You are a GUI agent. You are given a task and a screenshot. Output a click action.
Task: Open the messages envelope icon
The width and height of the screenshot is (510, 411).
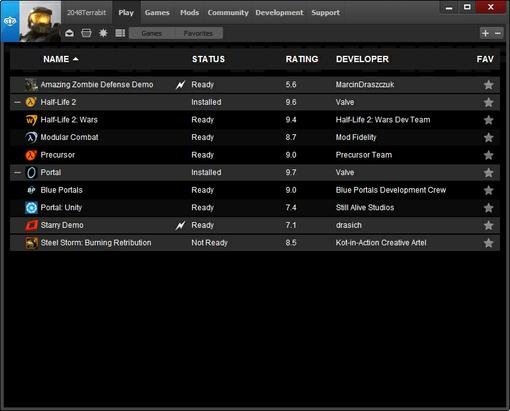click(x=69, y=33)
